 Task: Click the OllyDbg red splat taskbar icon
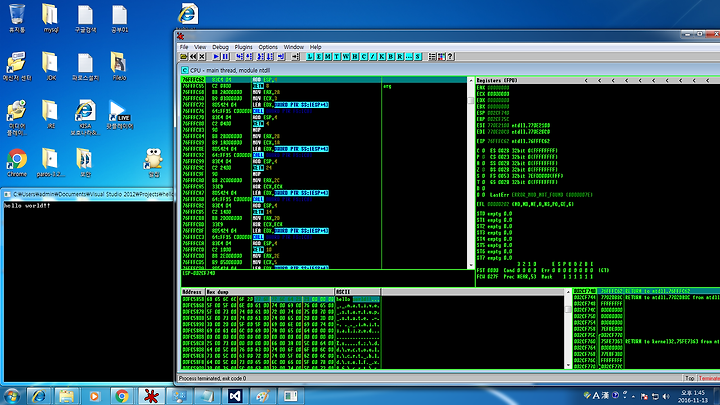click(x=151, y=396)
